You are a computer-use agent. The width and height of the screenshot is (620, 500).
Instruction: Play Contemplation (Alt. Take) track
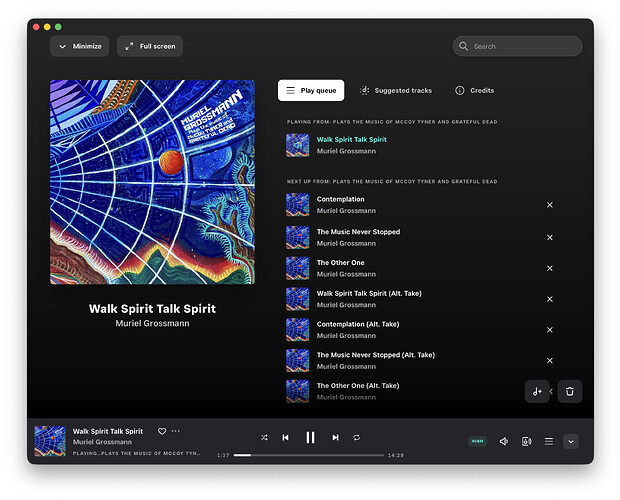click(x=358, y=324)
